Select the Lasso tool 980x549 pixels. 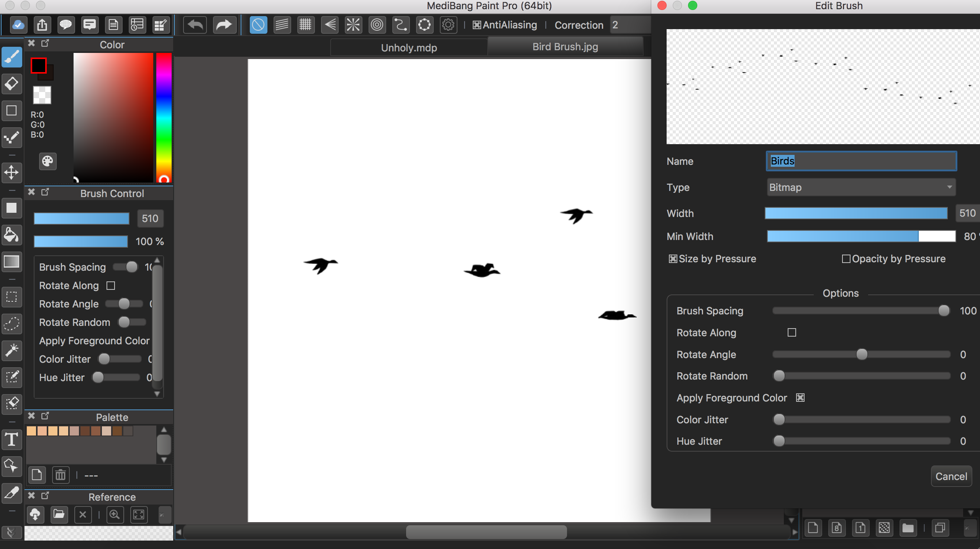coord(12,324)
